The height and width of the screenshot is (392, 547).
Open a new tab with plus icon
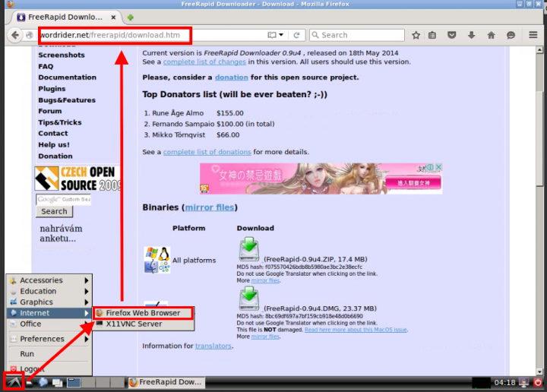131,17
